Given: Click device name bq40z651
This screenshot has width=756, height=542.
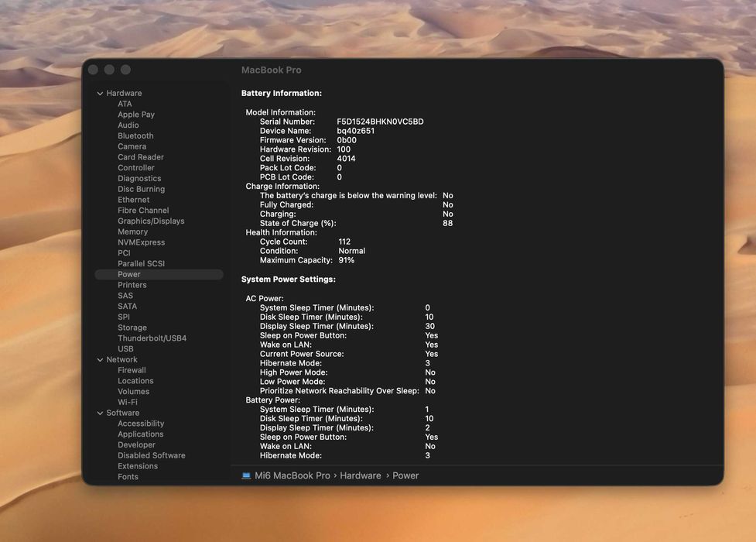Looking at the screenshot, I should point(355,131).
